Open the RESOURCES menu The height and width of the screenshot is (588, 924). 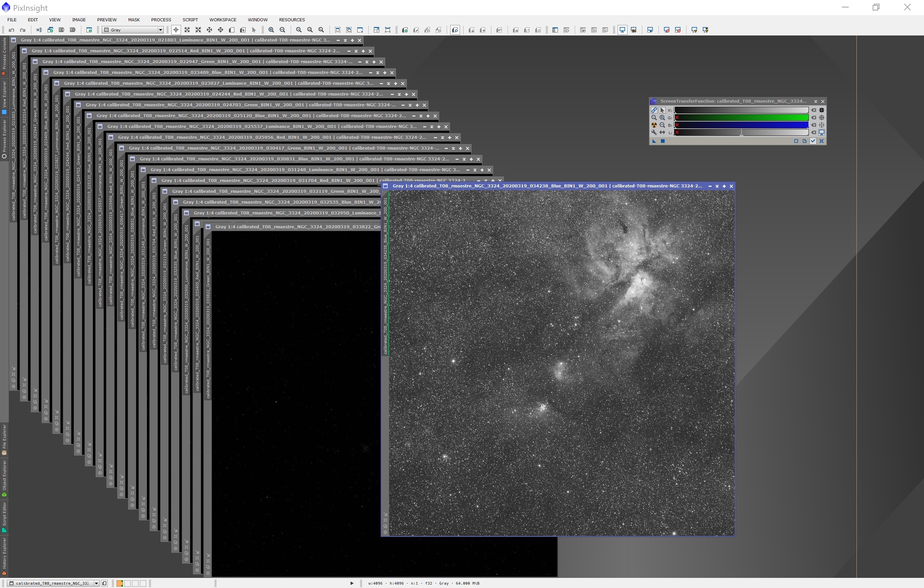292,20
